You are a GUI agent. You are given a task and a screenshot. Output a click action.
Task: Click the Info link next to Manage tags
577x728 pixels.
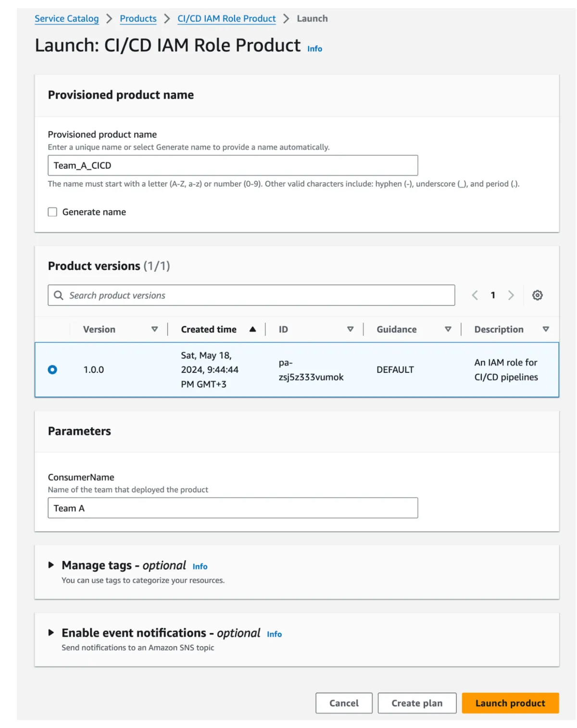pyautogui.click(x=200, y=566)
